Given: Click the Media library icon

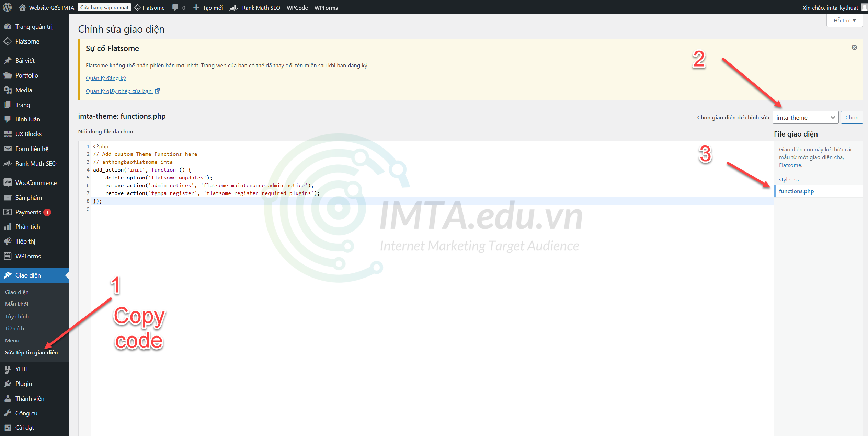Looking at the screenshot, I should click(8, 90).
